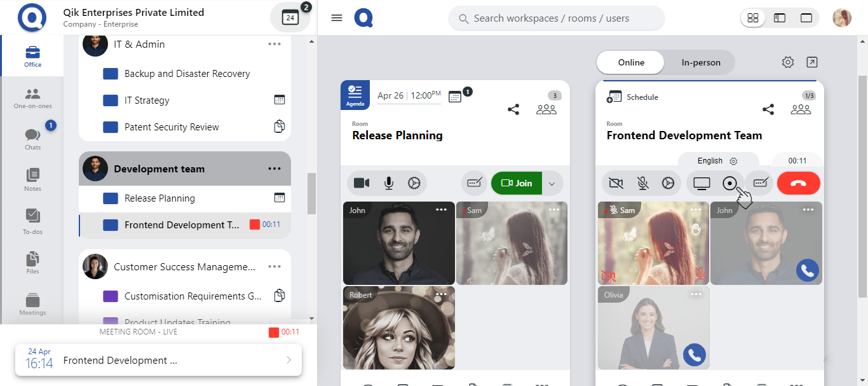This screenshot has width=868, height=386.
Task: Open Files in the left sidebar
Action: 32,262
